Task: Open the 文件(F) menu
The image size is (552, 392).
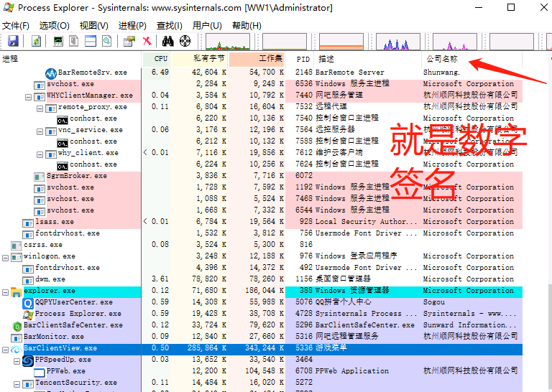Action: point(16,25)
